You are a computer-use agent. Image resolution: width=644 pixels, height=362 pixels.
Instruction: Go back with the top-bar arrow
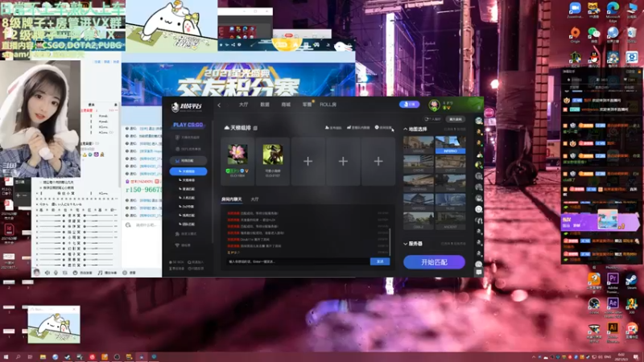[x=219, y=105]
